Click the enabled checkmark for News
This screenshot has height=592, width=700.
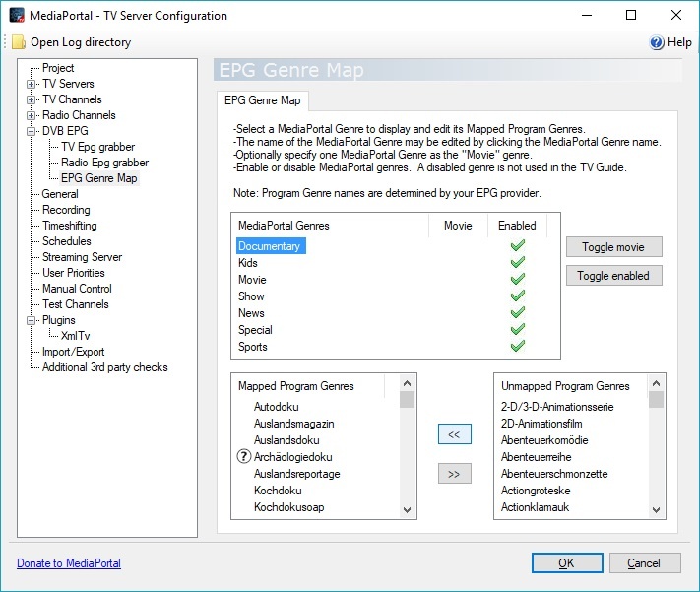click(518, 312)
